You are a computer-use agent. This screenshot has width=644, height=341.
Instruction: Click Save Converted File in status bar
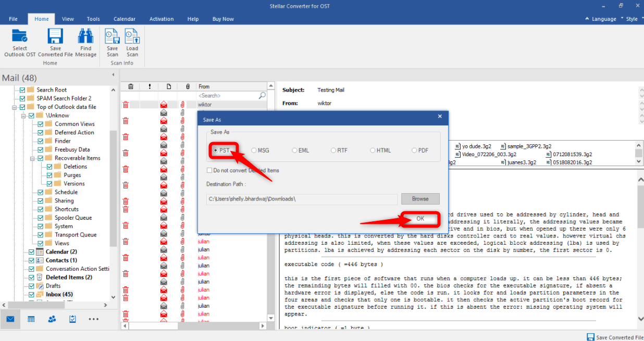(615, 337)
